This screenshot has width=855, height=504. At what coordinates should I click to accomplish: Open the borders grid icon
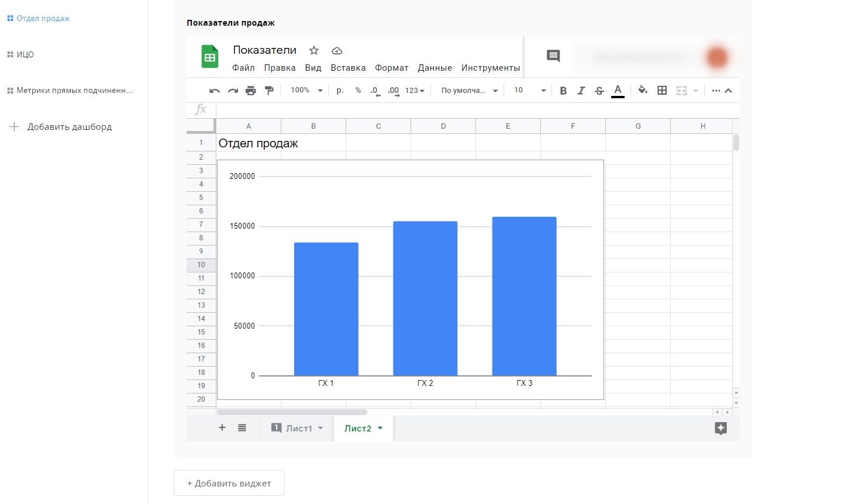pyautogui.click(x=662, y=91)
